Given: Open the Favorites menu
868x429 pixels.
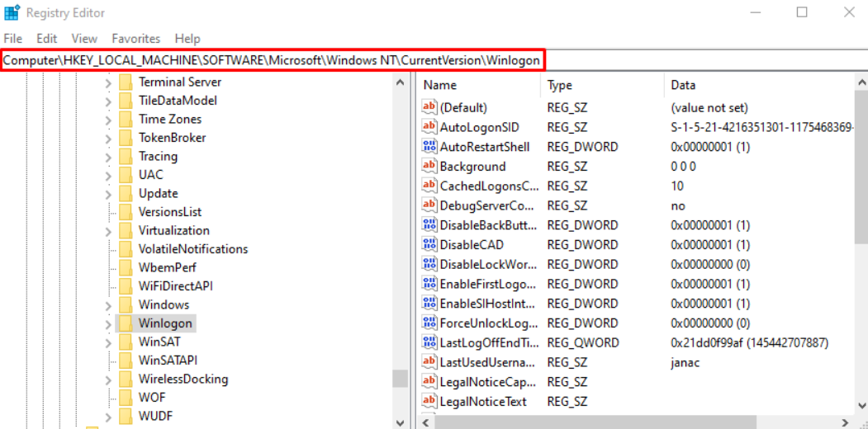Looking at the screenshot, I should [136, 39].
